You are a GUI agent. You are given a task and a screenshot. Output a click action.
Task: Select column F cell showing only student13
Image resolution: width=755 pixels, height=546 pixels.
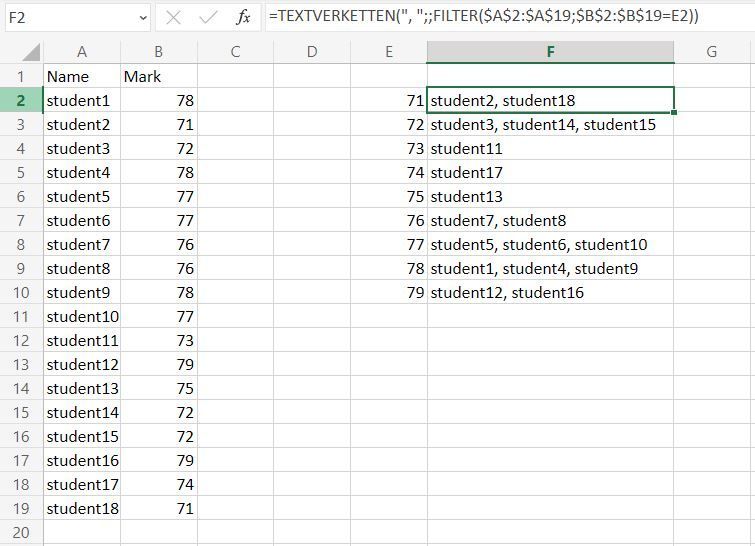[550, 196]
